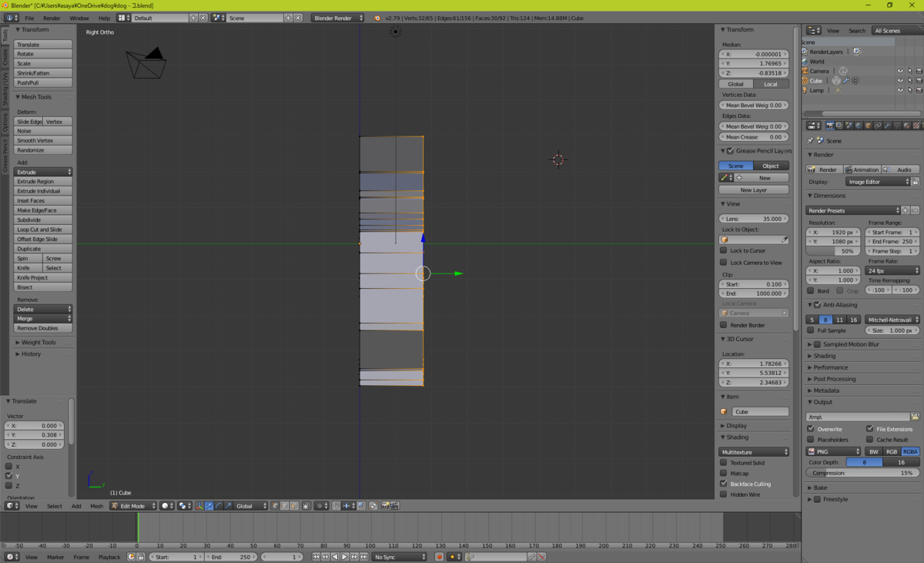This screenshot has height=563, width=924.
Task: Open the Constraints properties tab icon
Action: tap(878, 126)
